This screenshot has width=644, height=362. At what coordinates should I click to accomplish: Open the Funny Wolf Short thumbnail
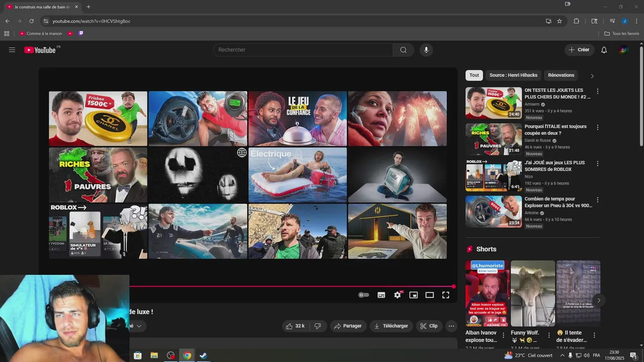click(533, 294)
